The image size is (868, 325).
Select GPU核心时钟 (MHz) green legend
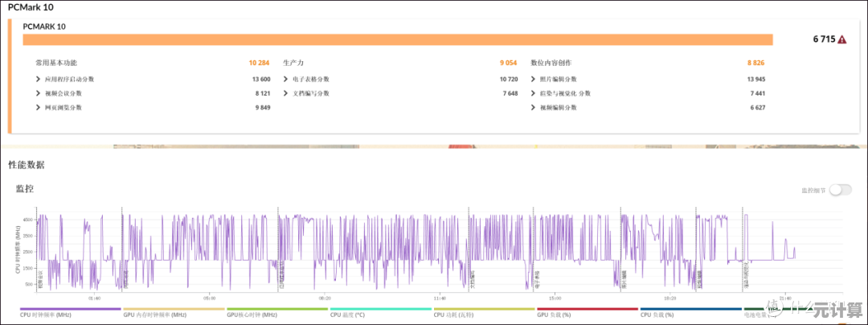[x=276, y=315]
